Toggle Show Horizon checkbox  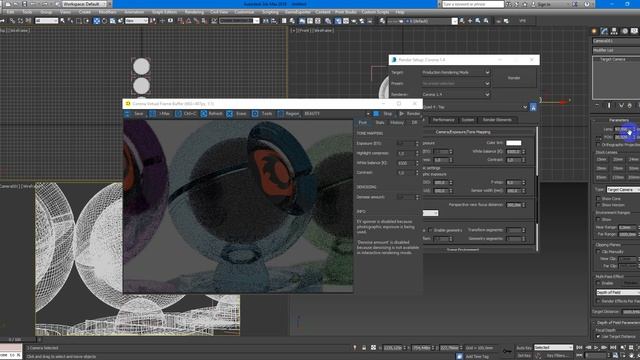598,205
